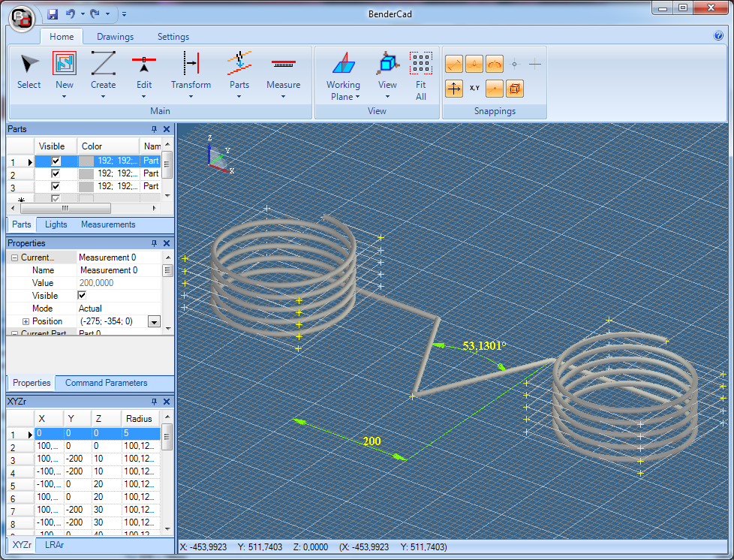Switch to the Measurements tab

108,224
